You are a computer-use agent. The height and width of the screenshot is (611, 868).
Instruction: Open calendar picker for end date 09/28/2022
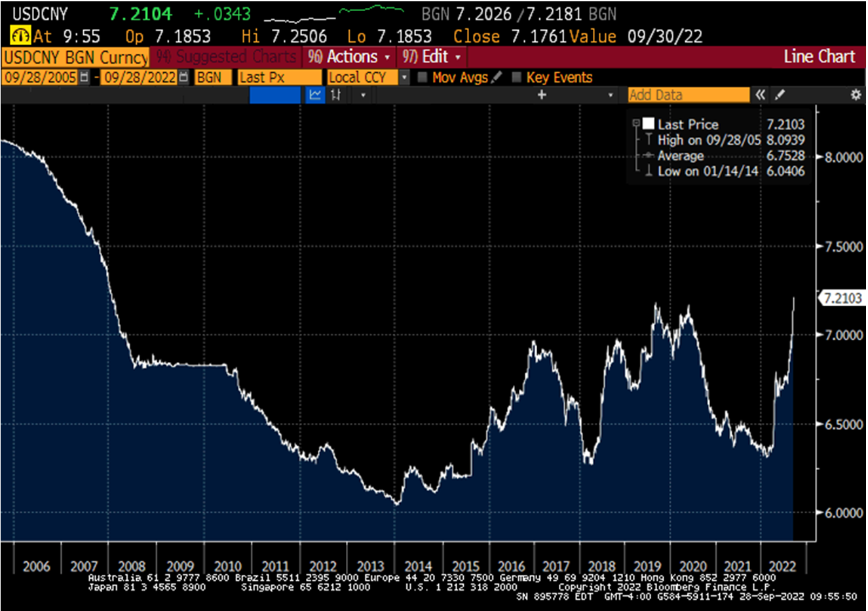(183, 77)
